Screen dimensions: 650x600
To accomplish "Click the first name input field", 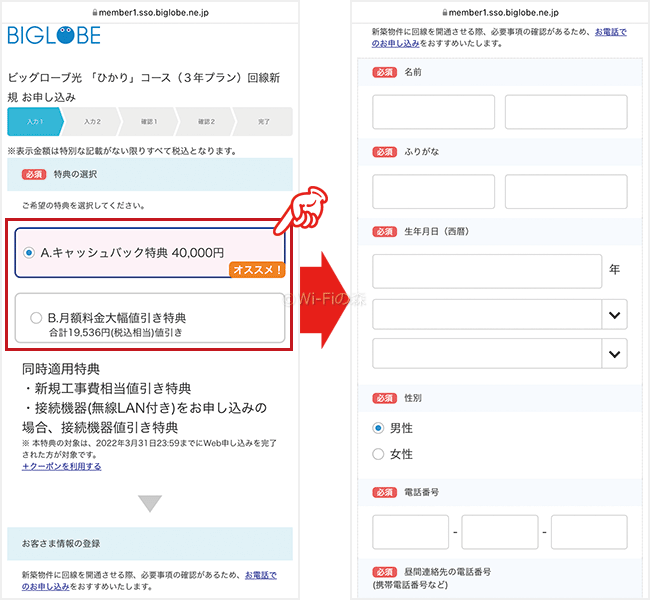I will pyautogui.click(x=566, y=112).
